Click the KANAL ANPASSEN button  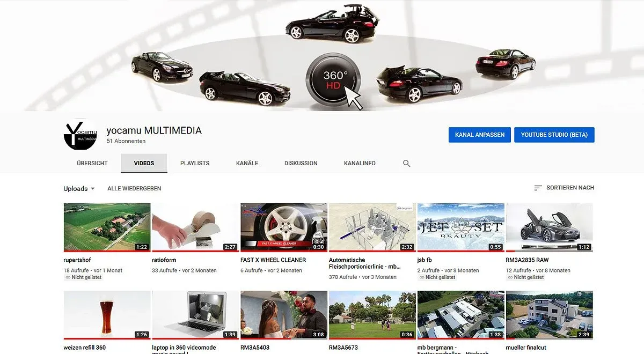point(480,135)
